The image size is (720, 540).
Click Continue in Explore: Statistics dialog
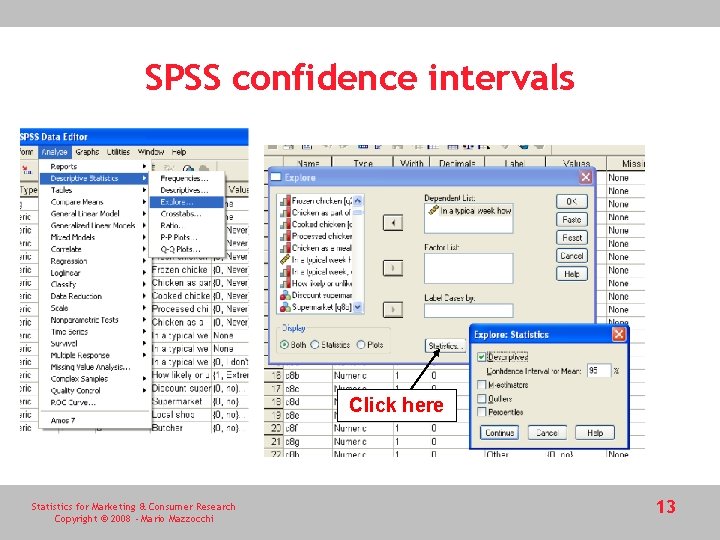500,433
